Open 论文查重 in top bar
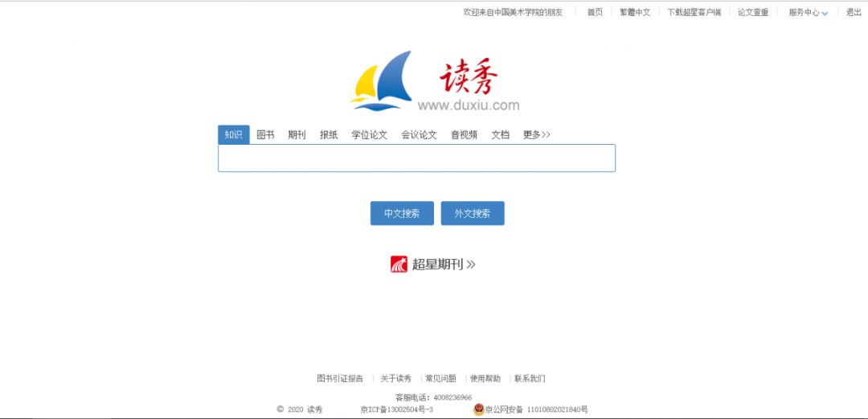 click(753, 12)
